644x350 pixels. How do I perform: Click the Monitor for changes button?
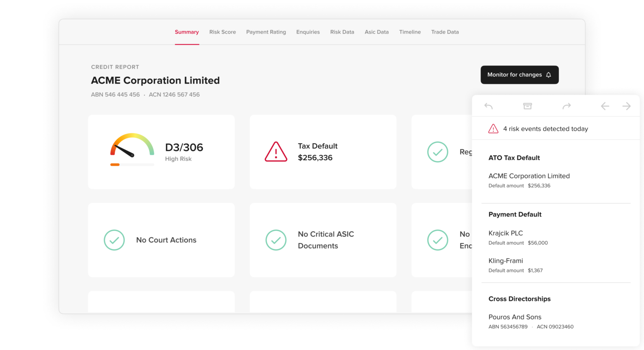pos(519,75)
